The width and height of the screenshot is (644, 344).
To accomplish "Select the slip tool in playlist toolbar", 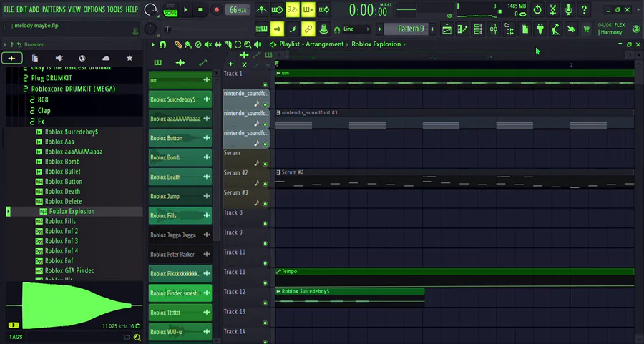I will click(218, 44).
